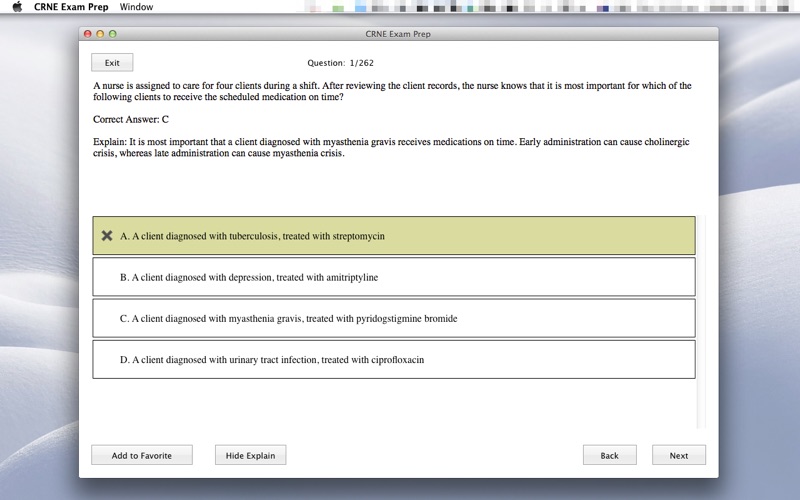Click the answer list vertical scrollbar

pyautogui.click(x=702, y=322)
